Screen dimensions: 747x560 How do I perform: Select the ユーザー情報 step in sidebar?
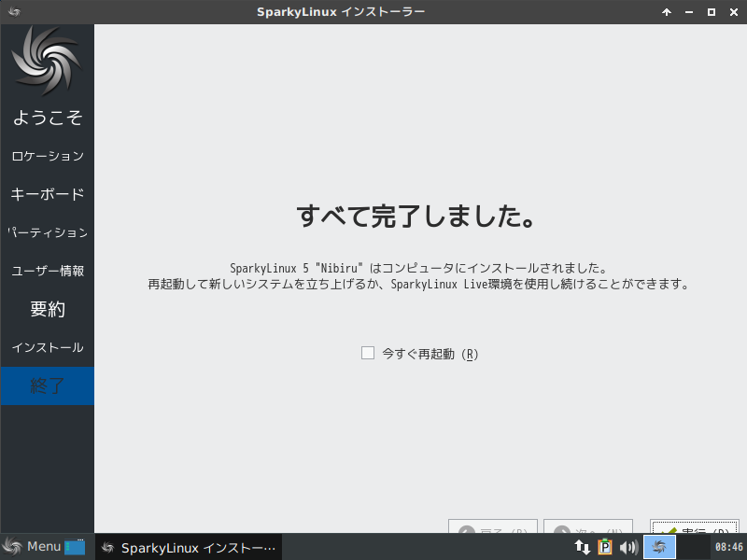[48, 271]
